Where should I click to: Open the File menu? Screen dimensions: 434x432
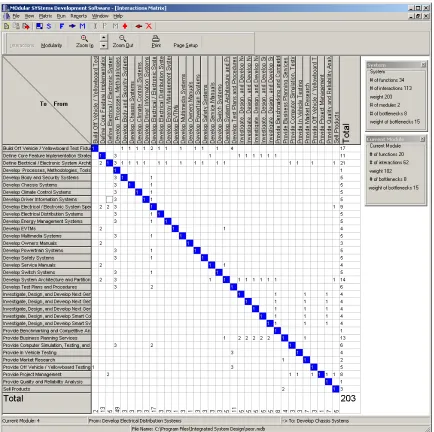pyautogui.click(x=16, y=16)
